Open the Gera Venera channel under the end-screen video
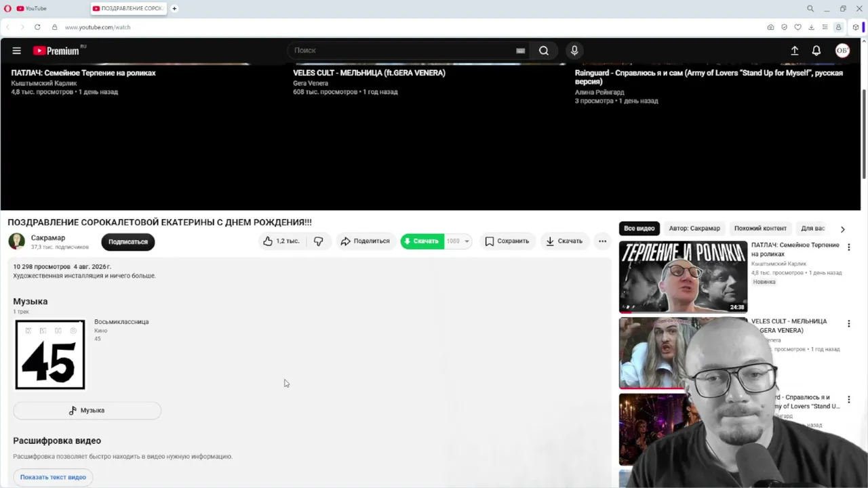This screenshot has height=488, width=868. 311,83
